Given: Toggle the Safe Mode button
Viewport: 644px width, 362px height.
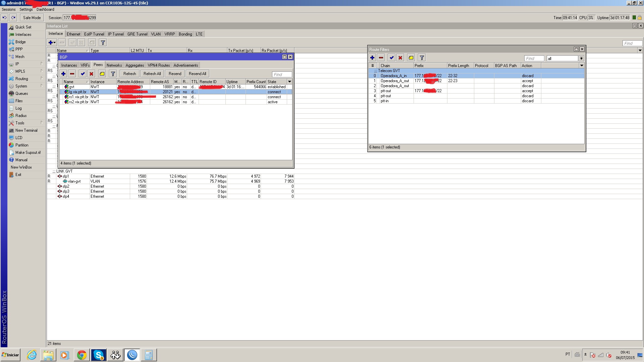Looking at the screenshot, I should click(x=32, y=17).
